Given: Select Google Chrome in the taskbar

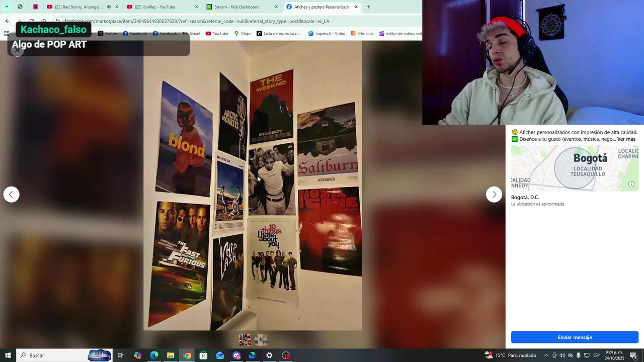Looking at the screenshot, I should click(x=187, y=355).
